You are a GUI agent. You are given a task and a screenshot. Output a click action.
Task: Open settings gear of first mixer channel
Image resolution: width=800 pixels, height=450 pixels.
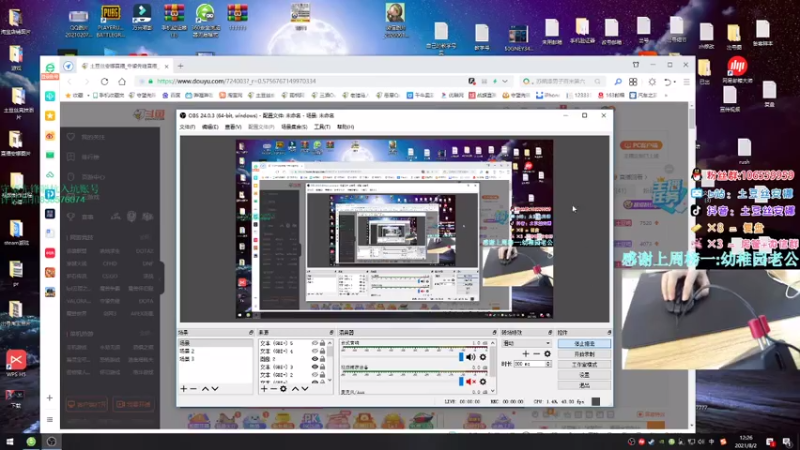click(x=483, y=357)
